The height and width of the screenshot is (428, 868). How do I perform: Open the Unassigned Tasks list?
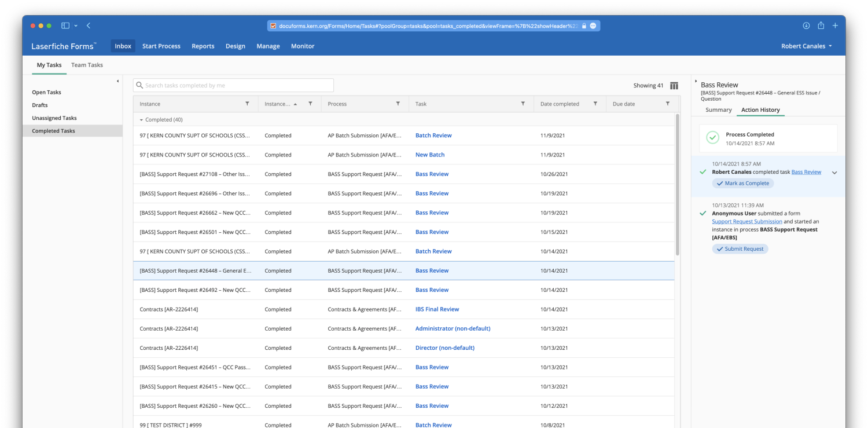coord(54,118)
